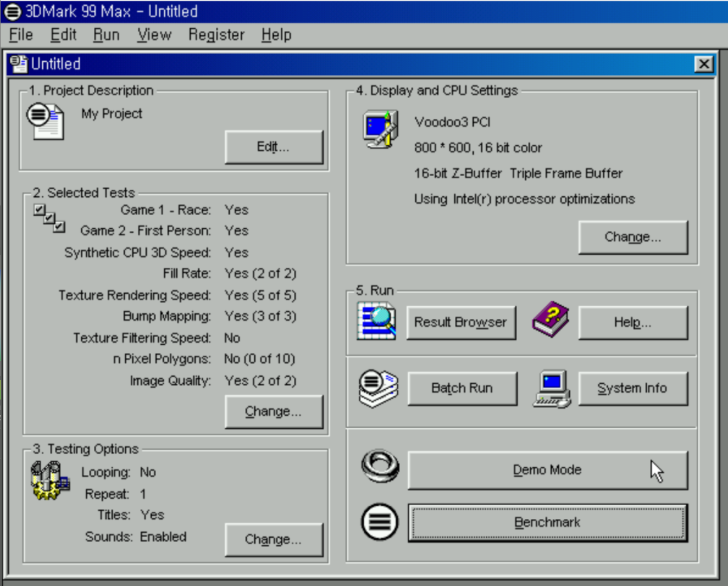This screenshot has height=586, width=728.
Task: Click the Benchmark 3DMark logo icon
Action: [x=379, y=522]
